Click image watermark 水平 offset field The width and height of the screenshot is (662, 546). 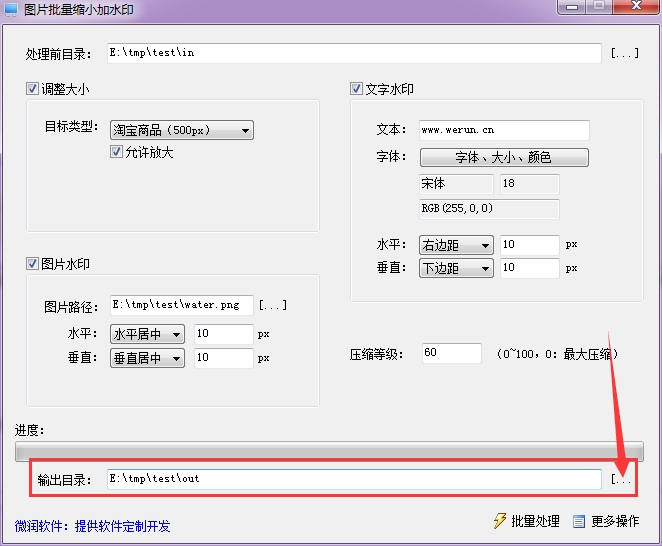(x=224, y=334)
